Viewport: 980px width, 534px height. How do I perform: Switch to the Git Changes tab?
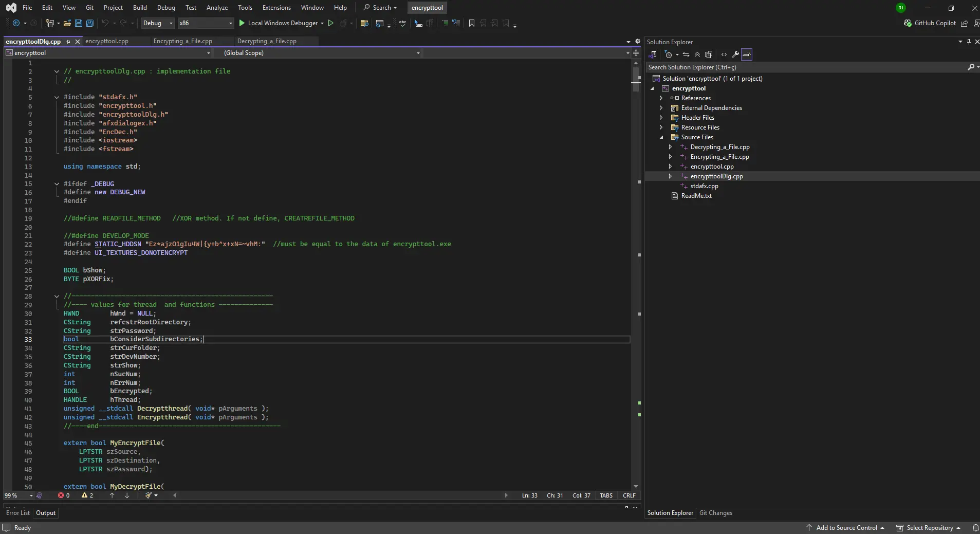click(716, 513)
